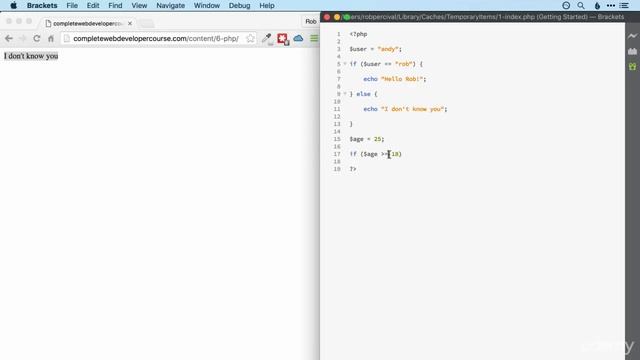Click the ?> closing tag on line 19

353,169
